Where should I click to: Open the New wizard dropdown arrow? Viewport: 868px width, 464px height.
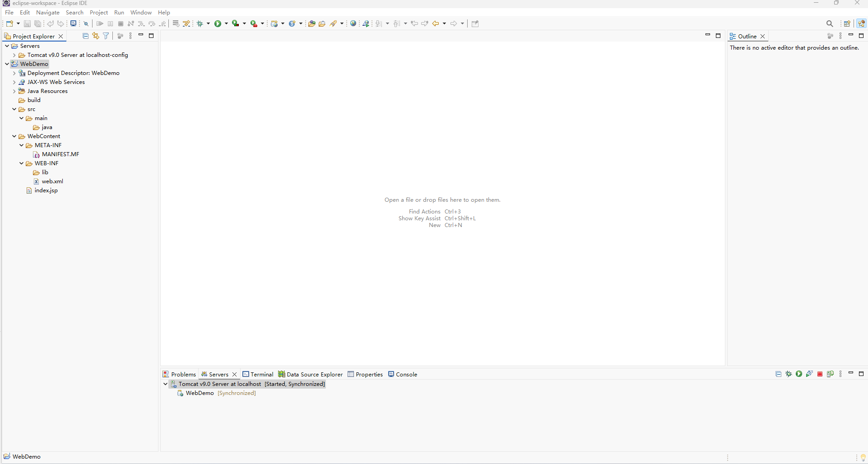point(18,23)
